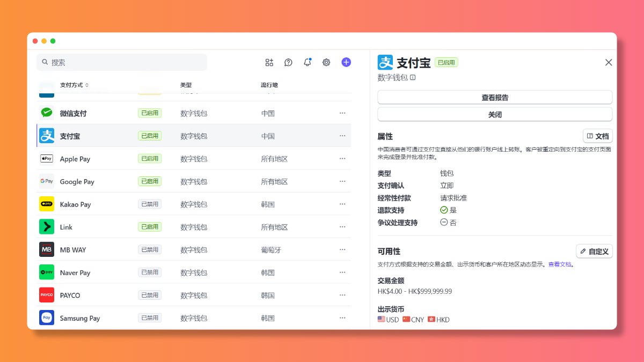The height and width of the screenshot is (362, 644).
Task: Click the purple plus create button
Action: (x=346, y=62)
